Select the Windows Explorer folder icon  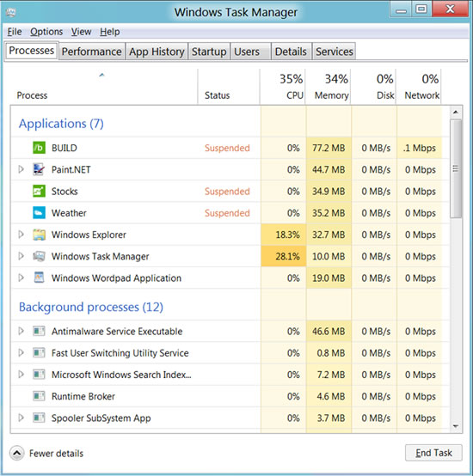[x=39, y=235]
